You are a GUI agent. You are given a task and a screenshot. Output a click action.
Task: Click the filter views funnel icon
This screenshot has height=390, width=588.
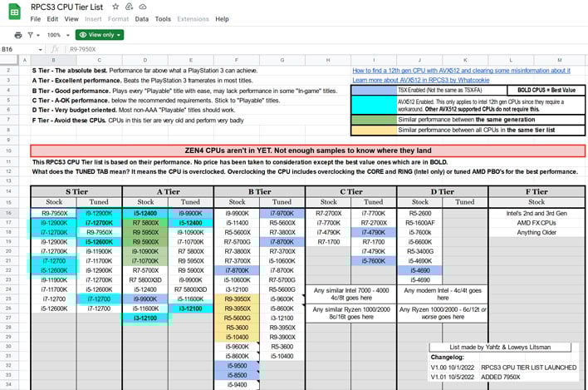pyautogui.click(x=31, y=35)
